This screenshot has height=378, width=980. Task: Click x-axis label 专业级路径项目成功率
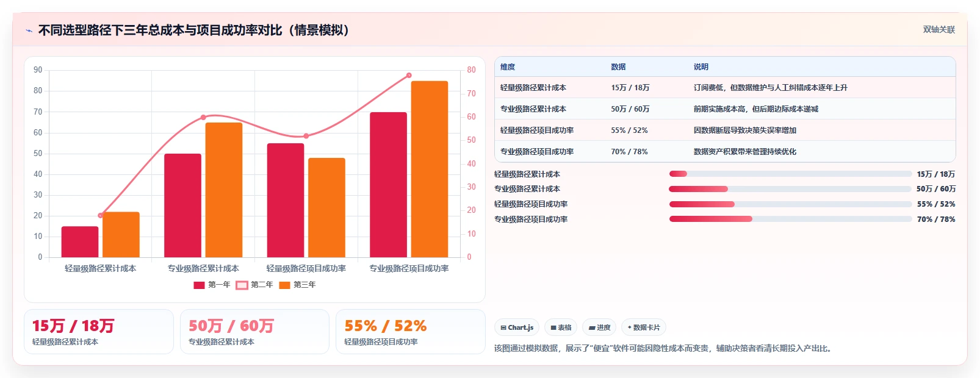(x=409, y=268)
